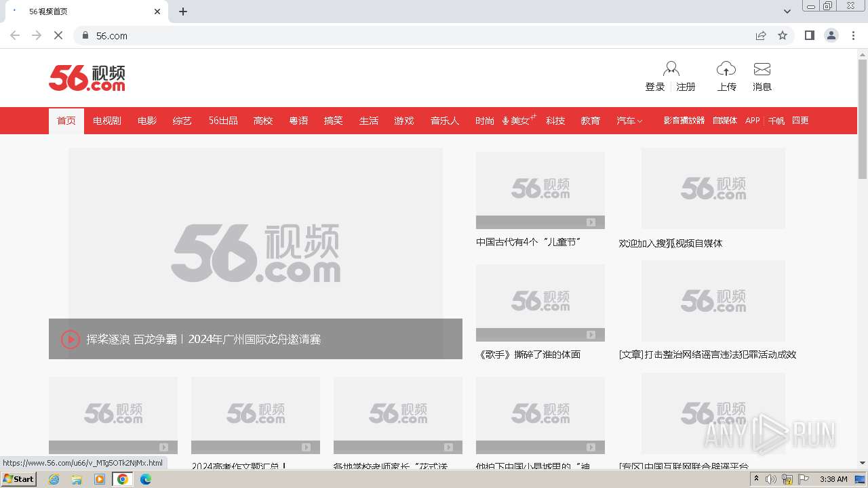The image size is (868, 488).
Task: Open thumbnail above 各地学校老师家长 title
Action: pos(398,415)
